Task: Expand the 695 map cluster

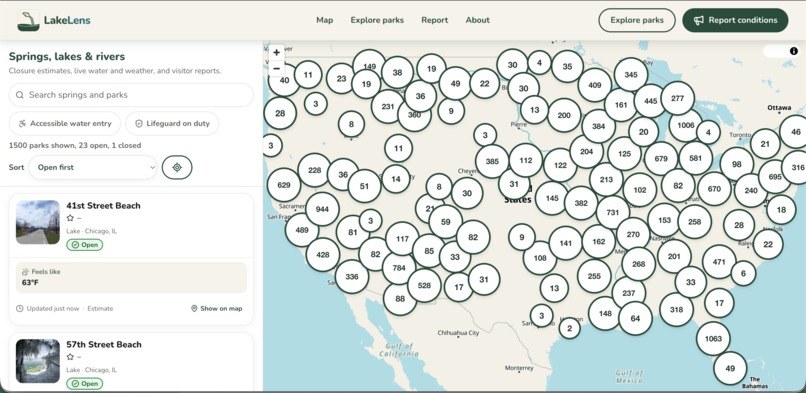Action: click(775, 177)
